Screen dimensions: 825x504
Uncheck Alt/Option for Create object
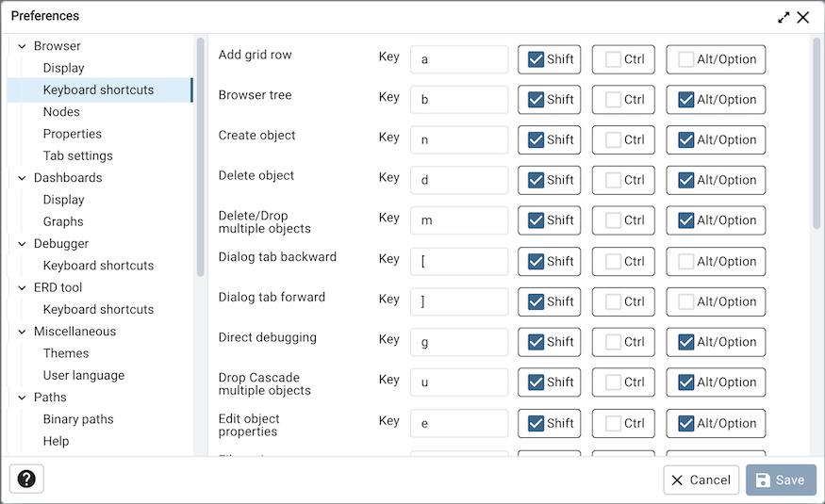click(686, 140)
